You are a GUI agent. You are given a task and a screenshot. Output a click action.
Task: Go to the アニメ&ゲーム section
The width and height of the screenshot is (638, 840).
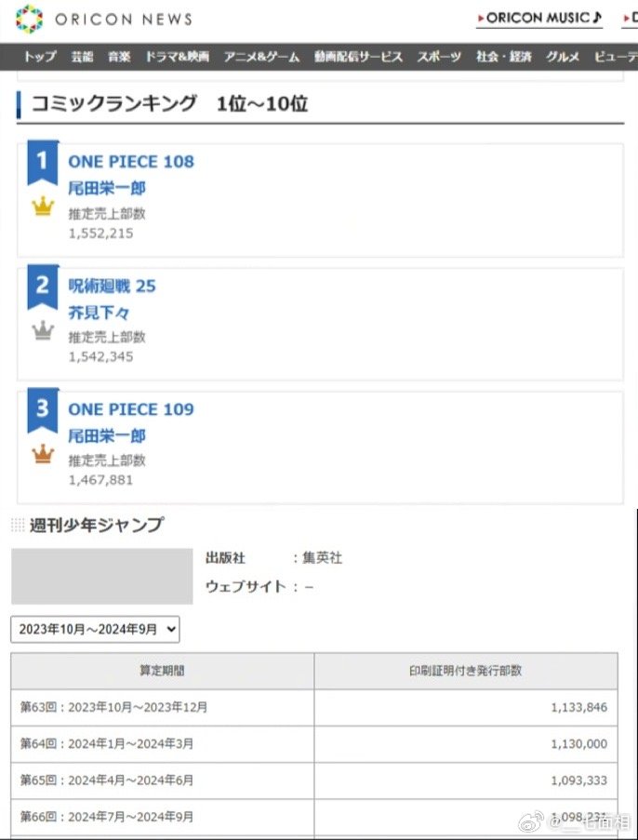tap(261, 57)
